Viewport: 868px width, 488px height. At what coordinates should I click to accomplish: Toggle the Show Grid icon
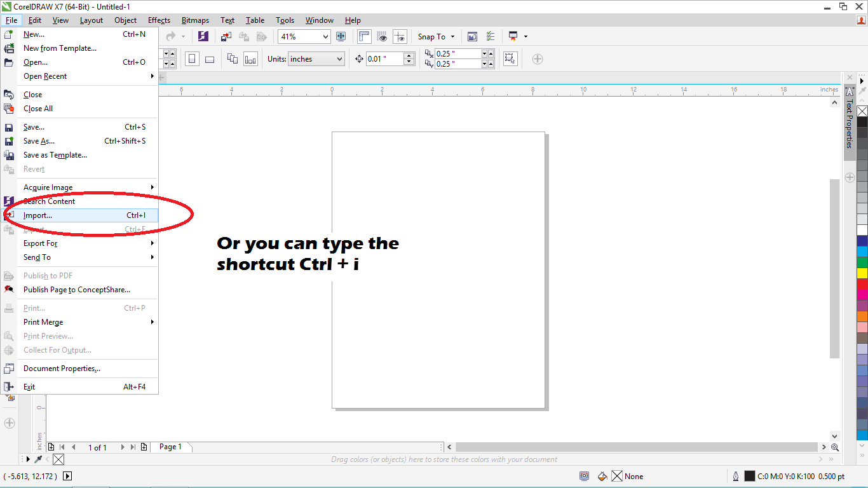coord(382,36)
